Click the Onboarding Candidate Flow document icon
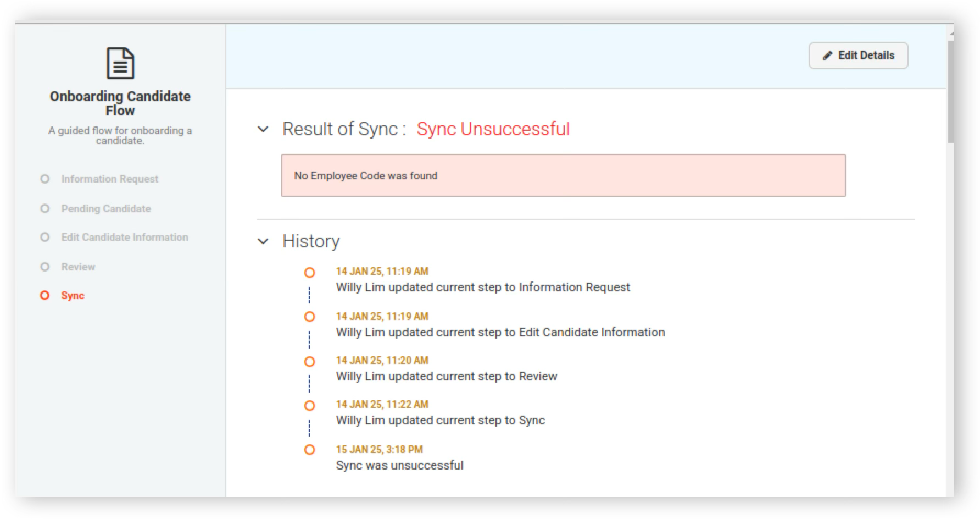Screen dimensions: 980x519 coord(120,63)
